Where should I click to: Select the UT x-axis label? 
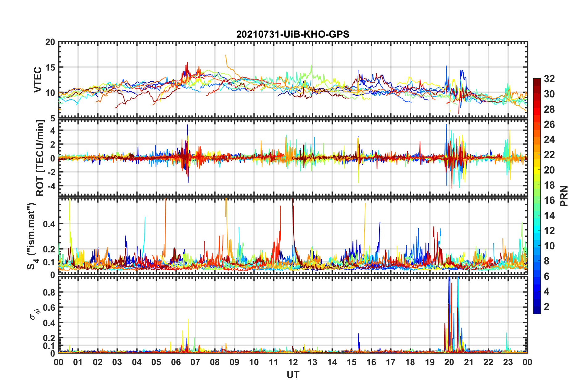[293, 375]
